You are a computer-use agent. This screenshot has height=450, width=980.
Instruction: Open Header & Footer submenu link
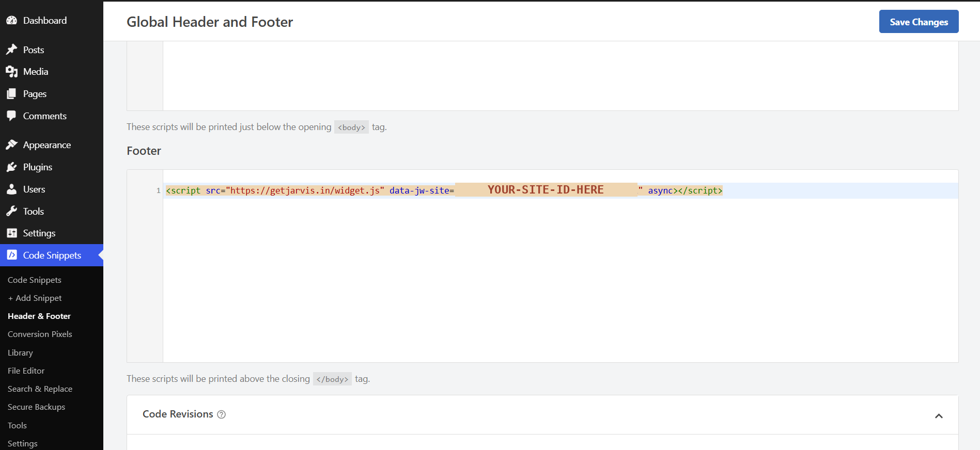click(x=39, y=316)
